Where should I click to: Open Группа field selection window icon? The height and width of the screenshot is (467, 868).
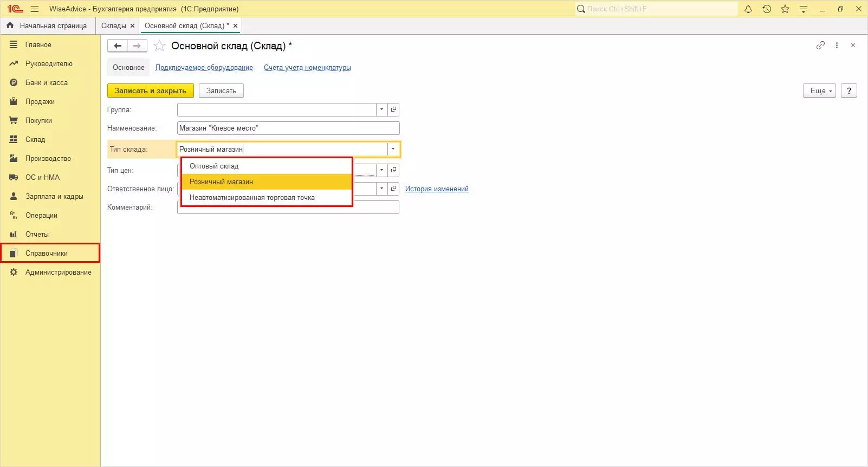tap(394, 109)
